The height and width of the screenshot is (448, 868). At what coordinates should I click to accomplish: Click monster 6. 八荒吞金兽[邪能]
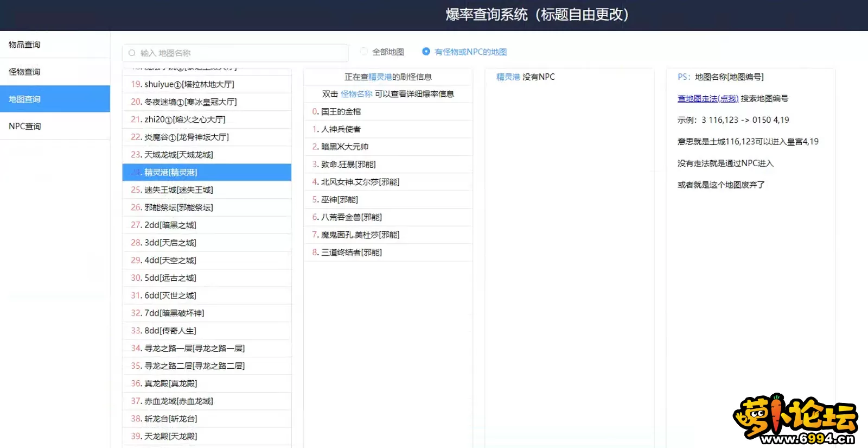pyautogui.click(x=388, y=217)
